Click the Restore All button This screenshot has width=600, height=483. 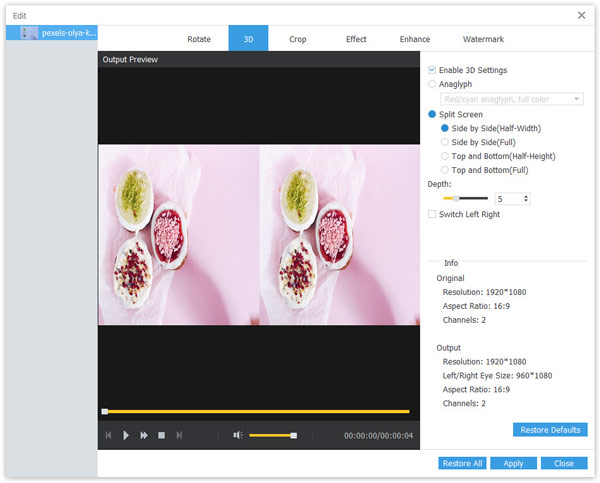click(462, 463)
